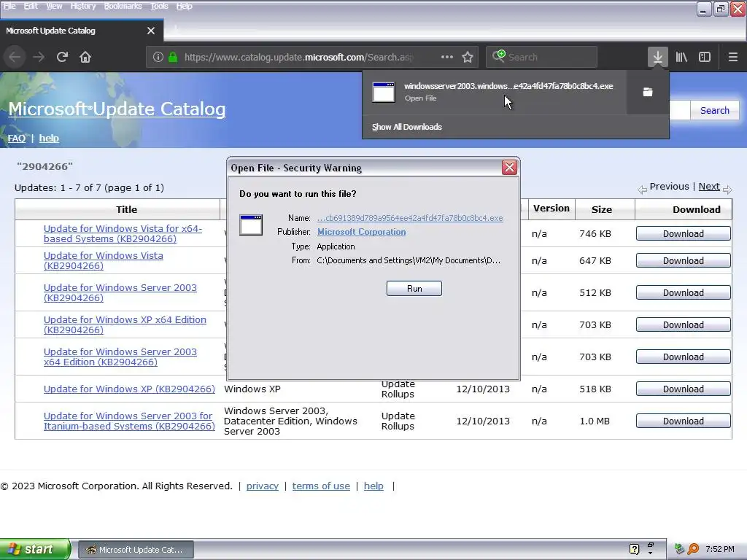Go to the Next results page
The width and height of the screenshot is (747, 560).
click(709, 187)
